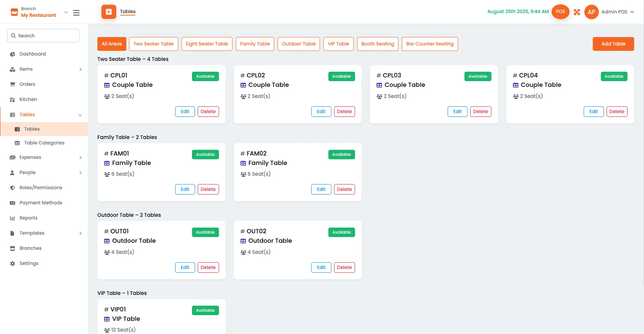This screenshot has width=644, height=334.
Task: Filter by Two Seater Table area
Action: pos(153,44)
